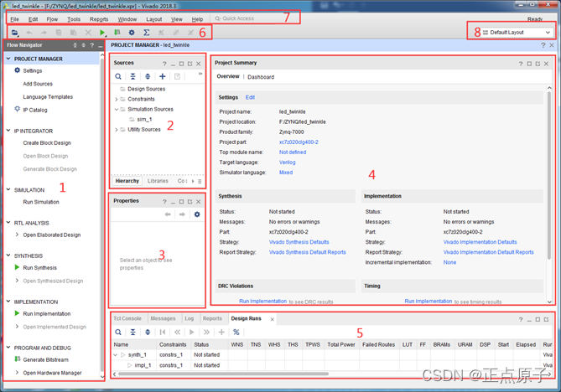Expand Utility Sources folder
Screen dimensions: 561x392
pyautogui.click(x=117, y=129)
